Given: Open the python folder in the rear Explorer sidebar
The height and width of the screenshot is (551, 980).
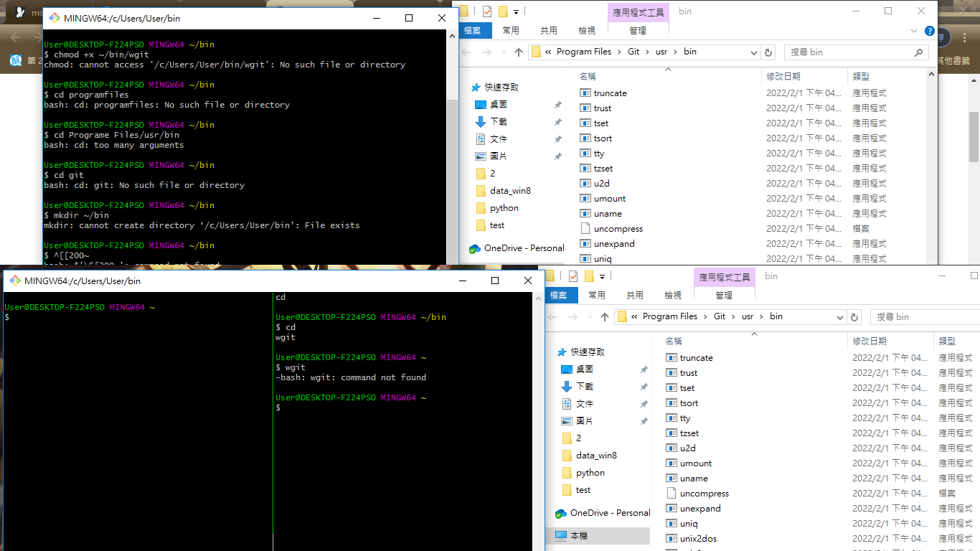Looking at the screenshot, I should (x=504, y=208).
